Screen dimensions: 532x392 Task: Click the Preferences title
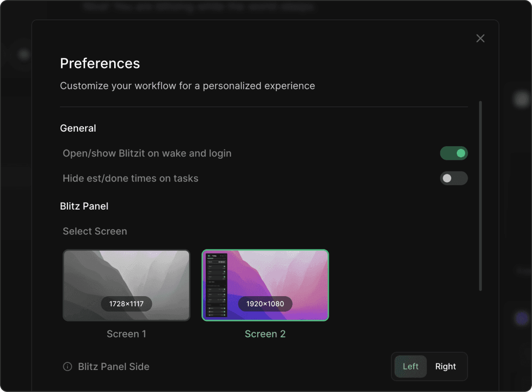100,63
